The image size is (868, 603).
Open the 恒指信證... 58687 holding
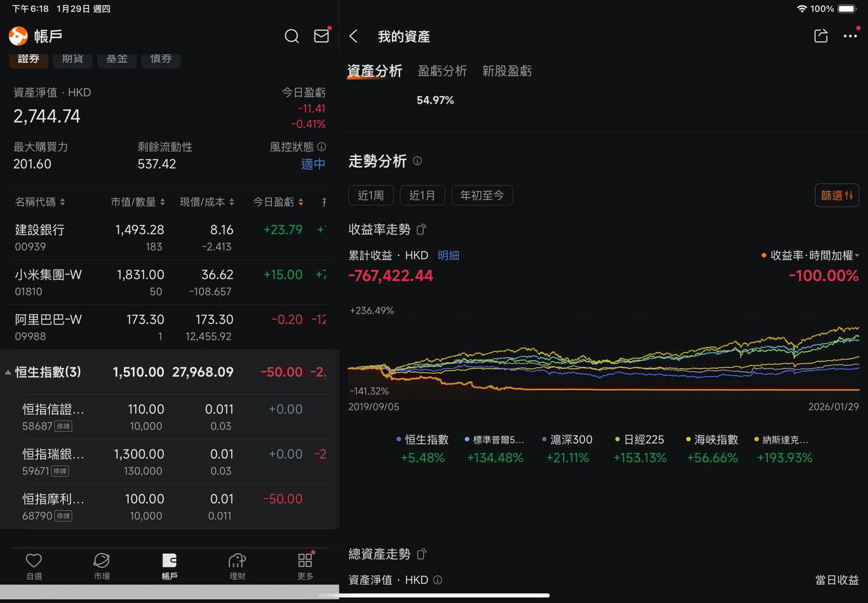pyautogui.click(x=170, y=417)
